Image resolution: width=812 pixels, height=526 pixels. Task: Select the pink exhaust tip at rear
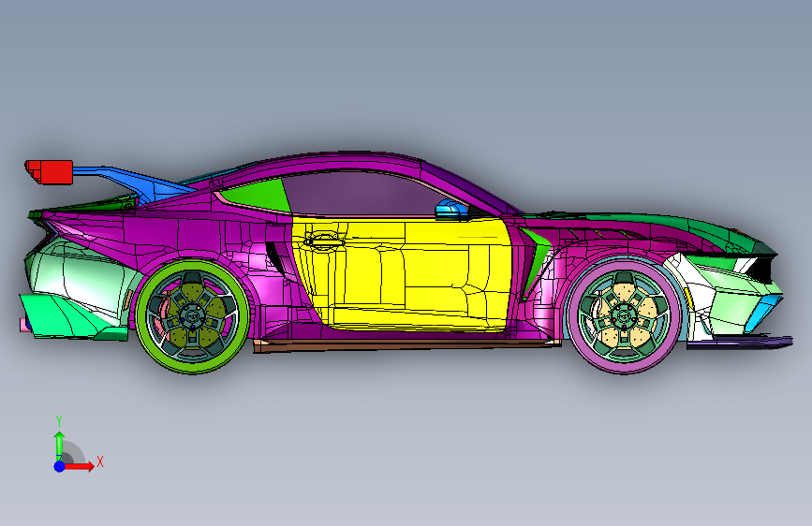25,325
